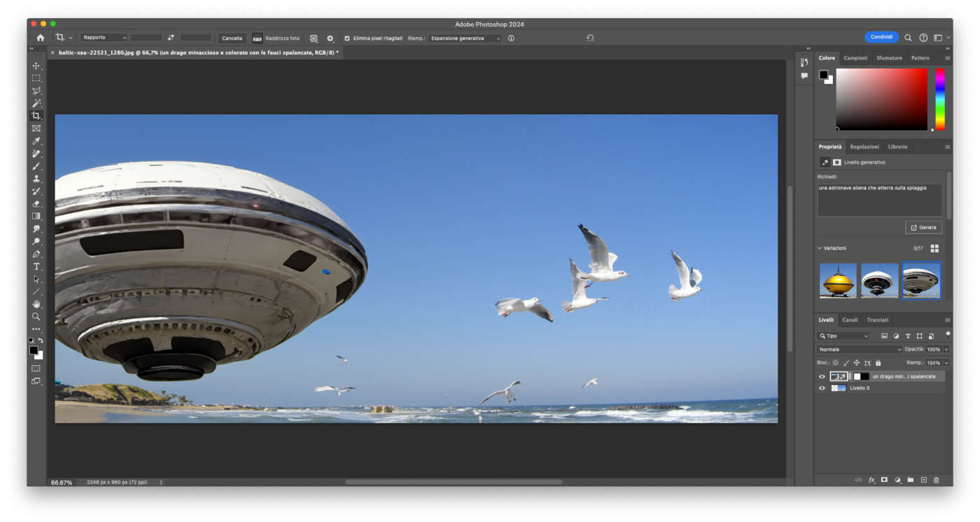Select the Brush tool
The height and width of the screenshot is (522, 980).
click(x=36, y=167)
